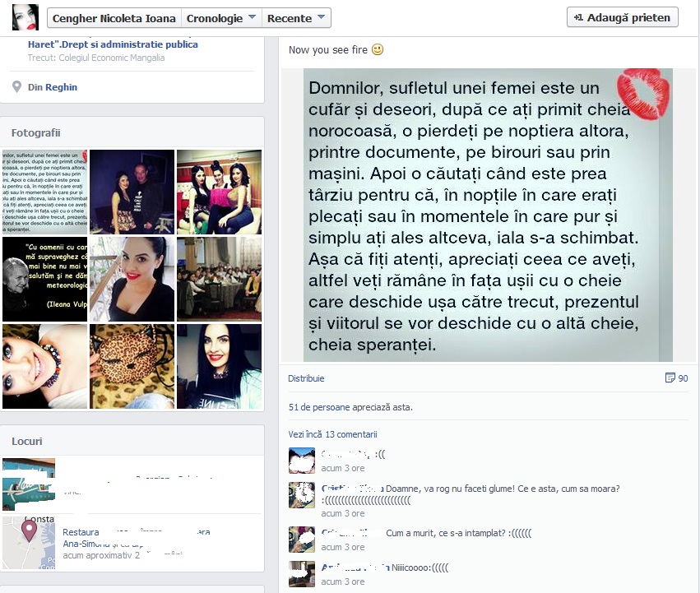Open the Ileana Vulpescu quote photo thumbnail
Image resolution: width=700 pixels, height=593 pixels.
coord(44,278)
